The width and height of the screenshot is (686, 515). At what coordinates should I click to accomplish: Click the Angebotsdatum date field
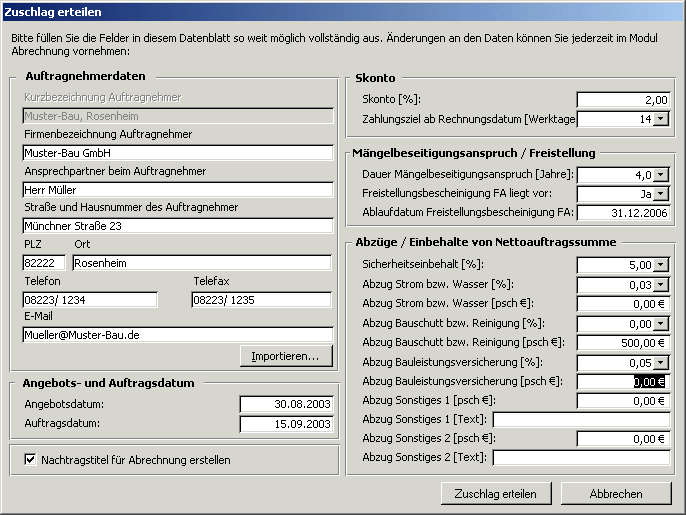285,404
